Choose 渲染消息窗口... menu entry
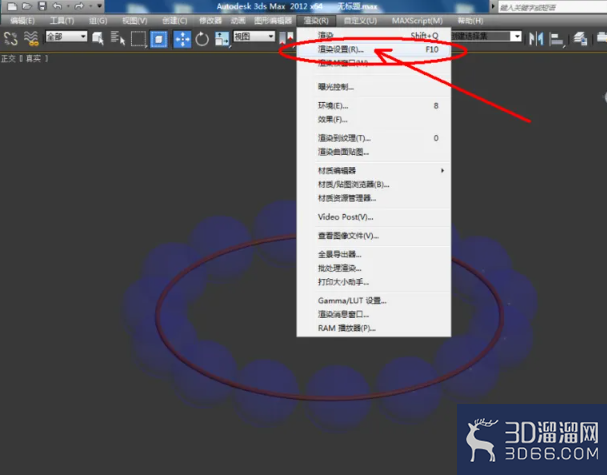The image size is (607, 475). coord(374,315)
